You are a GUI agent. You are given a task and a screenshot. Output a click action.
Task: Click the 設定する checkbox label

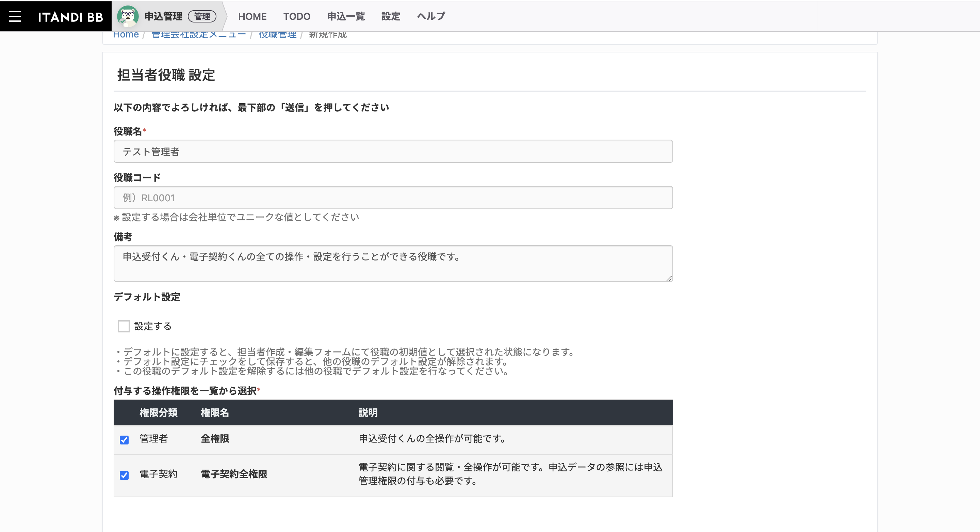(153, 326)
